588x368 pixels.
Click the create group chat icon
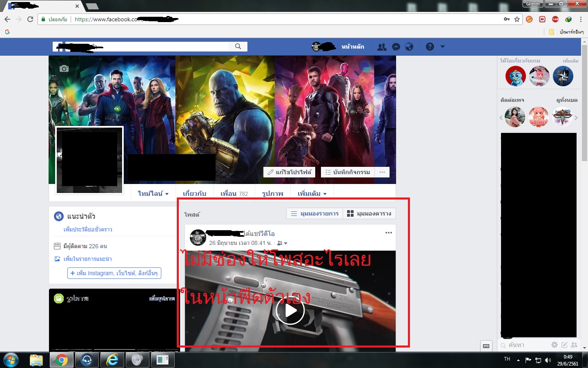pyautogui.click(x=574, y=345)
